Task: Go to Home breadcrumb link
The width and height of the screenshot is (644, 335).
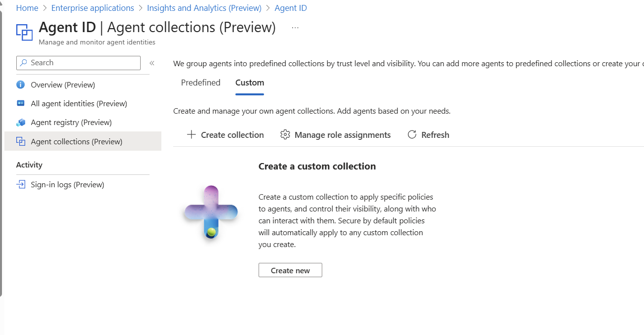Action: (x=27, y=8)
